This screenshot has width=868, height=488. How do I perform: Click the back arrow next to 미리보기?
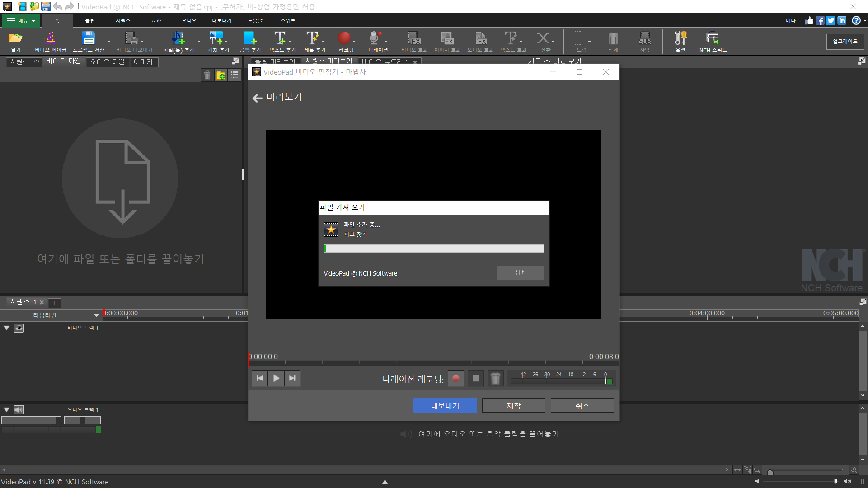[x=257, y=98]
